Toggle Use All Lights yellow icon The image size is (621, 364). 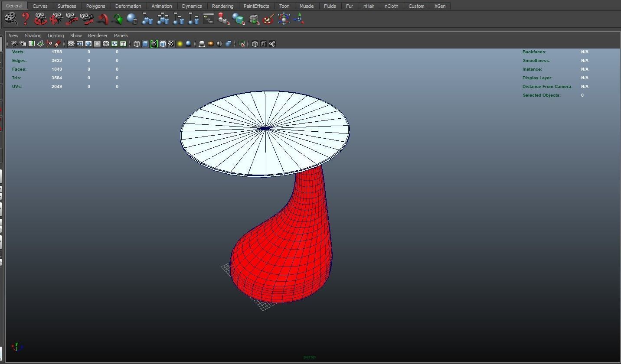point(180,44)
